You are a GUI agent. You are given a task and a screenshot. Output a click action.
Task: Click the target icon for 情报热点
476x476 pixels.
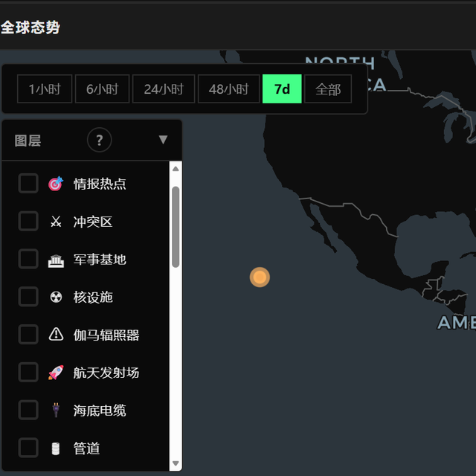click(56, 184)
